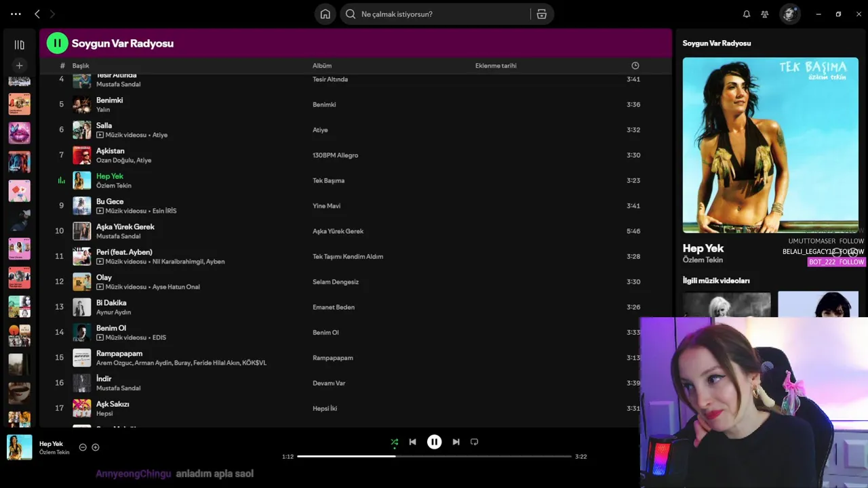
Task: Open Hep Yek title in bottom player
Action: pos(51,444)
